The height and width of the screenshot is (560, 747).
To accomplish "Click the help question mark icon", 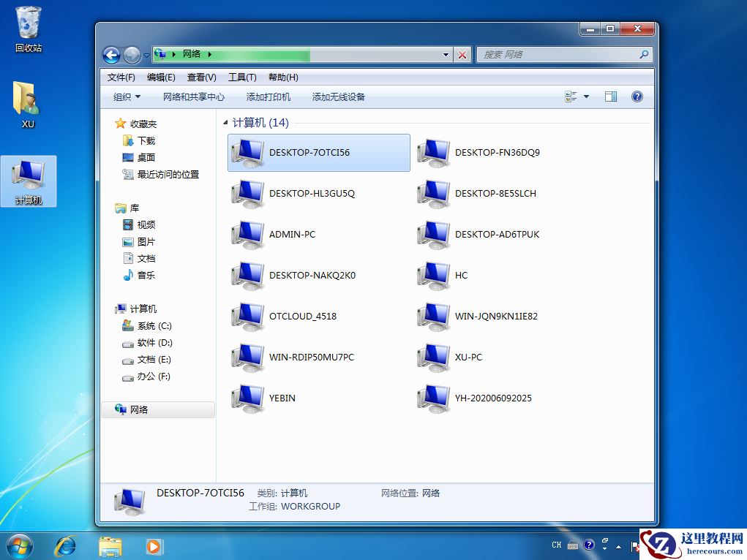I will click(637, 97).
